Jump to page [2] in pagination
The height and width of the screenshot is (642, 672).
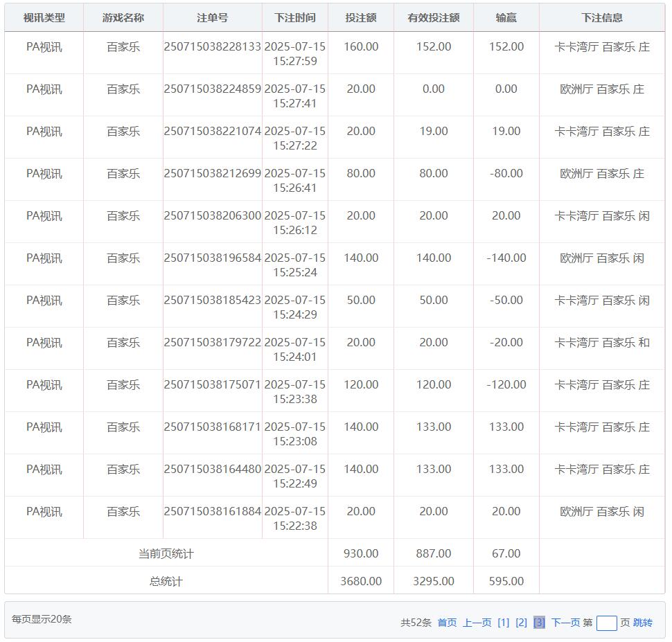pos(521,623)
